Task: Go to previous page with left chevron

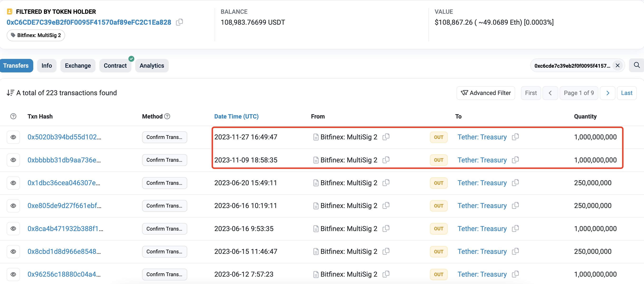Action: (x=550, y=93)
